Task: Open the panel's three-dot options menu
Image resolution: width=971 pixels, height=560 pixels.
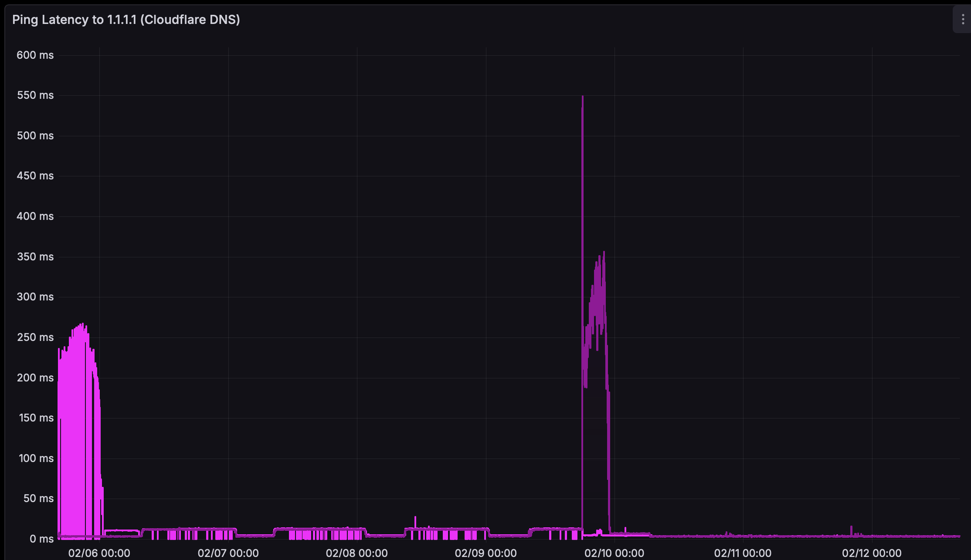Action: click(x=963, y=20)
